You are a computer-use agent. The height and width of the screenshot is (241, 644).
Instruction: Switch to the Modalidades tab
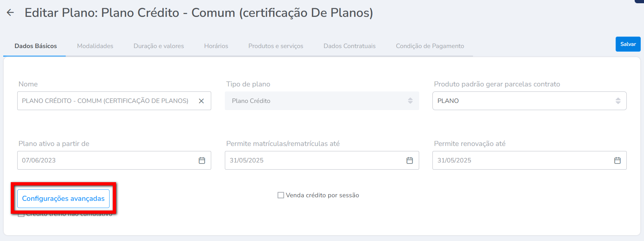click(x=95, y=46)
